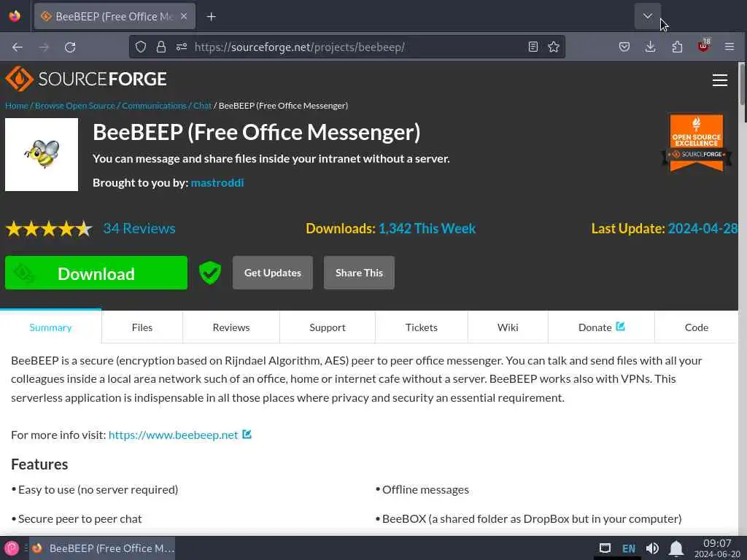Viewport: 747px width, 560px height.
Task: Open the Code tab
Action: (x=697, y=327)
